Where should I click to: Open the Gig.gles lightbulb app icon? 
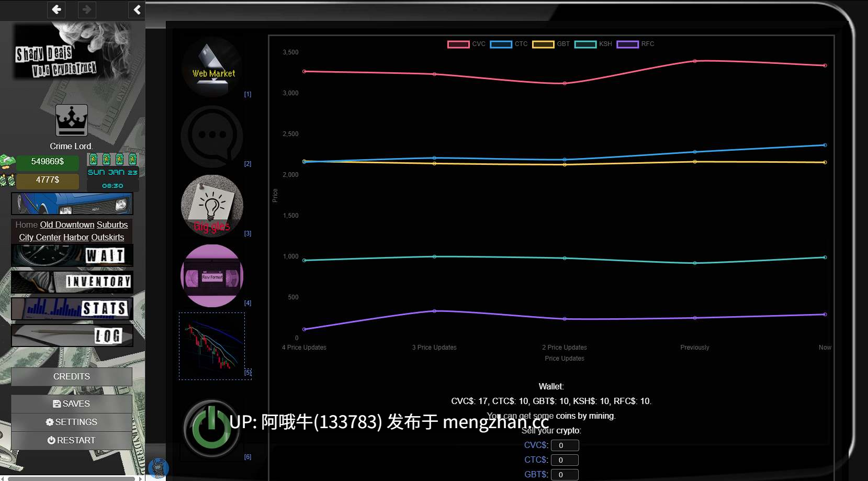(212, 206)
